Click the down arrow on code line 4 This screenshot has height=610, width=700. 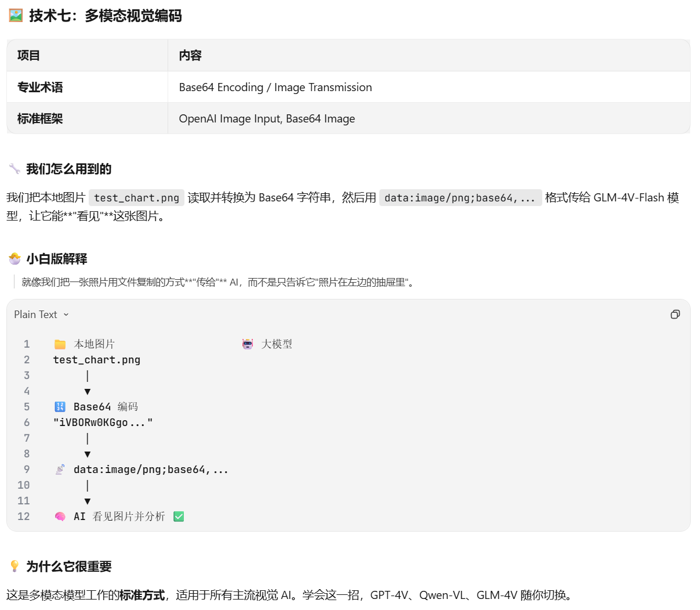click(x=88, y=392)
